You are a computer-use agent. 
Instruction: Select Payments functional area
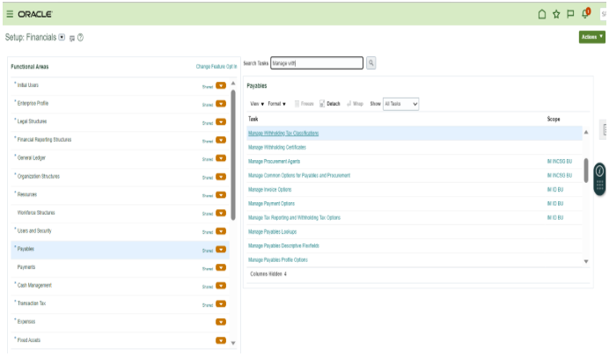[26, 267]
